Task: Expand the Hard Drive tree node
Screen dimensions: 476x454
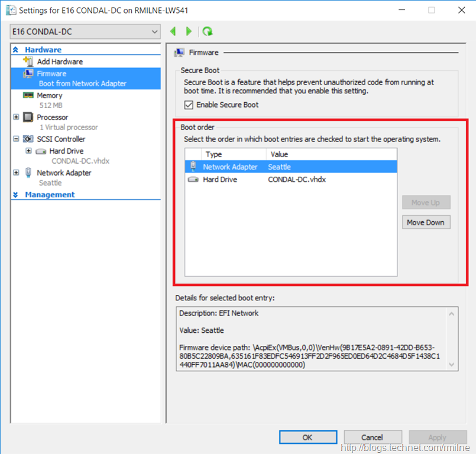Action: click(x=28, y=151)
